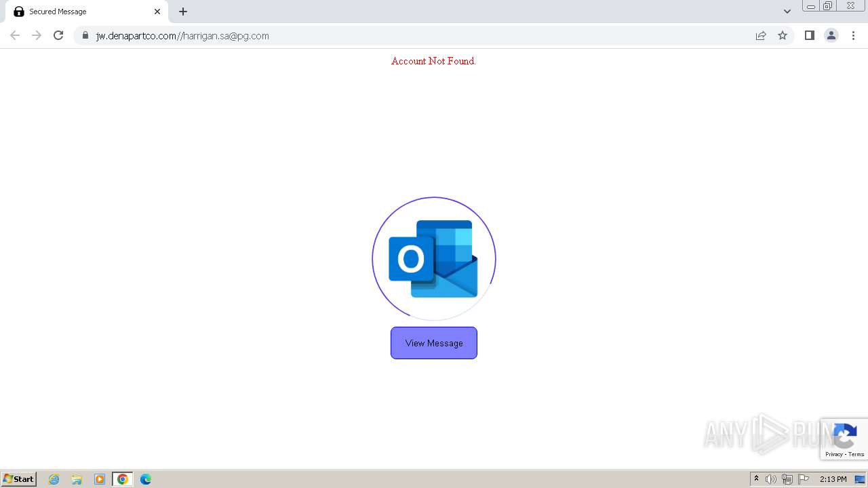This screenshot has width=868, height=488.
Task: Open the Chrome profile avatar menu
Action: (831, 35)
